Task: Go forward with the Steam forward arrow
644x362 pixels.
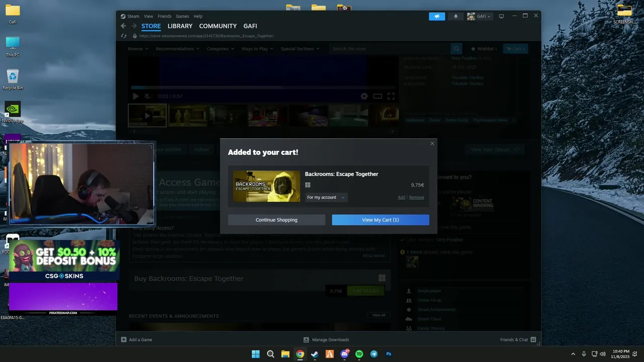Action: tap(134, 26)
